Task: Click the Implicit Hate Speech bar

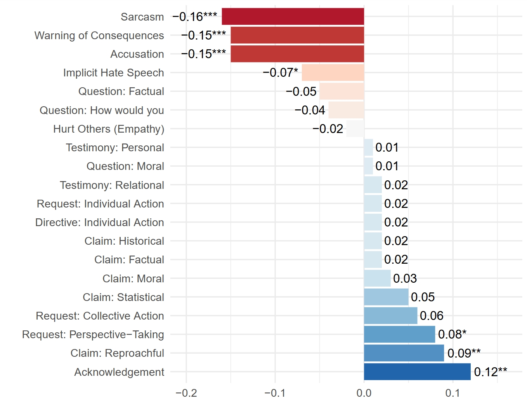Action: (333, 73)
